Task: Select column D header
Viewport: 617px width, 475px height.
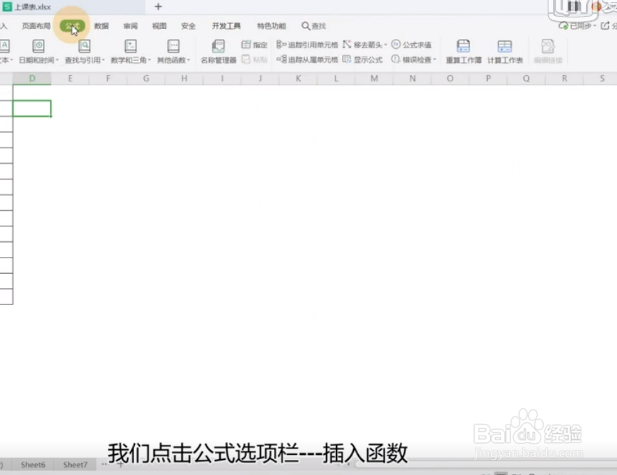Action: (32, 78)
